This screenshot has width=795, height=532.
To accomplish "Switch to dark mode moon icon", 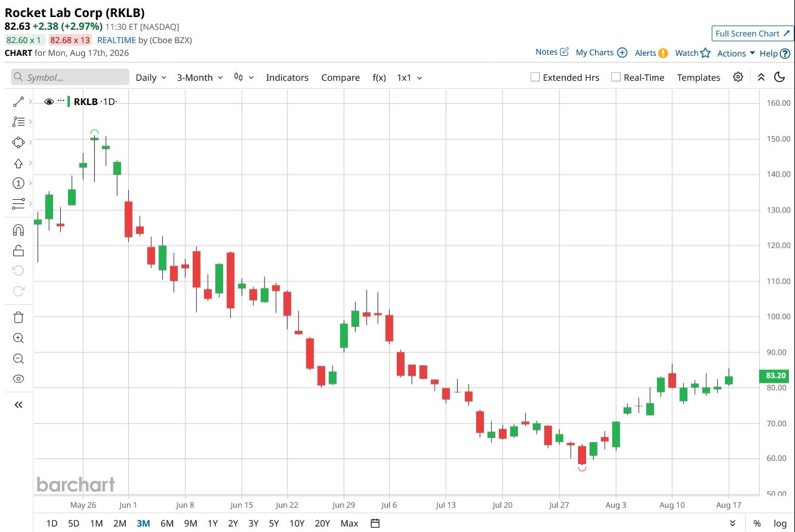I will tap(779, 77).
